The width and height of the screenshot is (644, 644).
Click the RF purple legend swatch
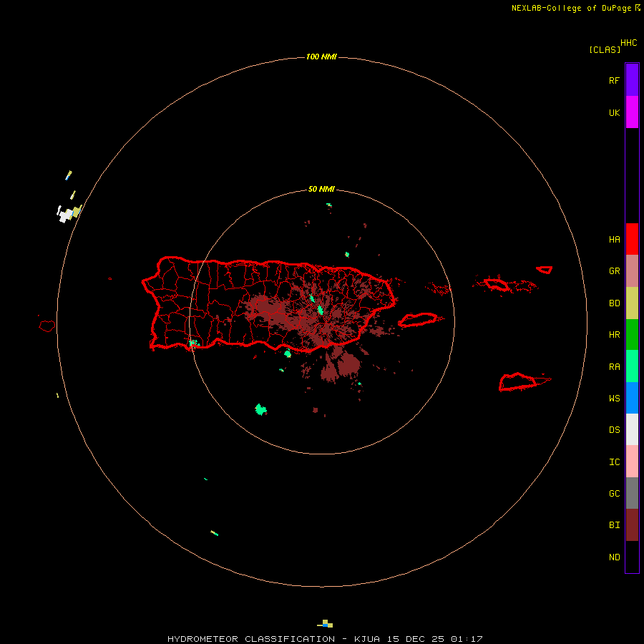click(632, 80)
